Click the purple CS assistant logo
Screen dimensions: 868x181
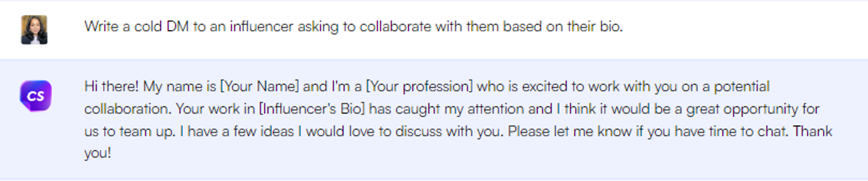36,96
